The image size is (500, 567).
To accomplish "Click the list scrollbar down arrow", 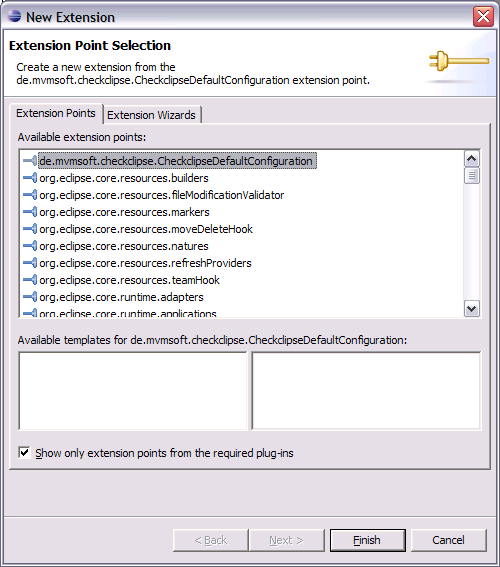I will click(x=472, y=309).
